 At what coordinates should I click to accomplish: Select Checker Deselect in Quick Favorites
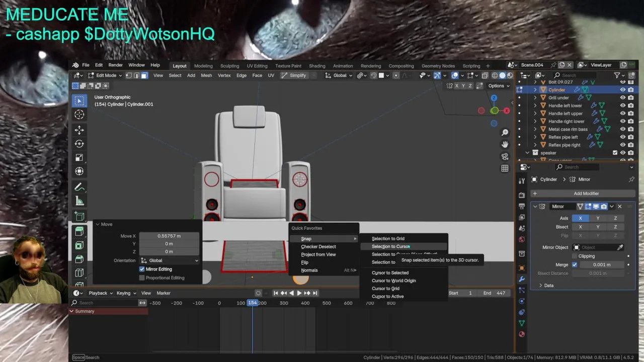point(325,246)
